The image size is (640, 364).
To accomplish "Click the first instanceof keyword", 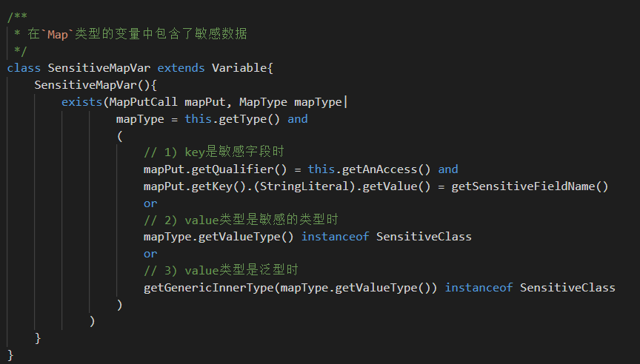I will pos(335,237).
